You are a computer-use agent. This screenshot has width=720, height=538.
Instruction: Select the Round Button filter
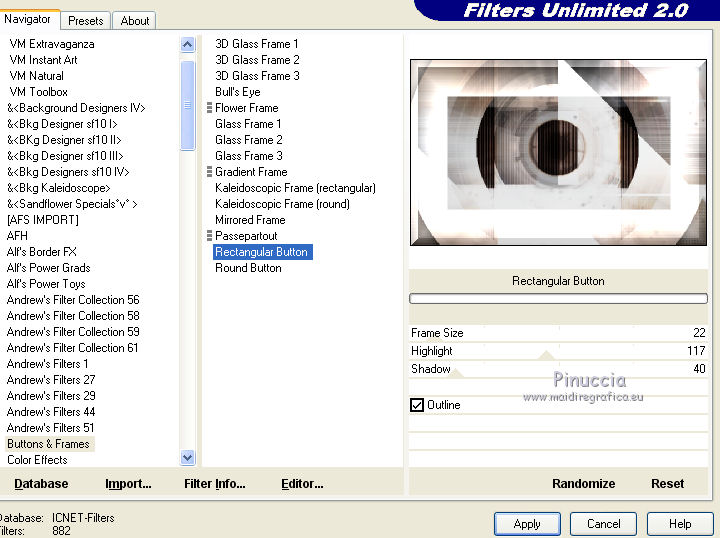click(x=248, y=268)
